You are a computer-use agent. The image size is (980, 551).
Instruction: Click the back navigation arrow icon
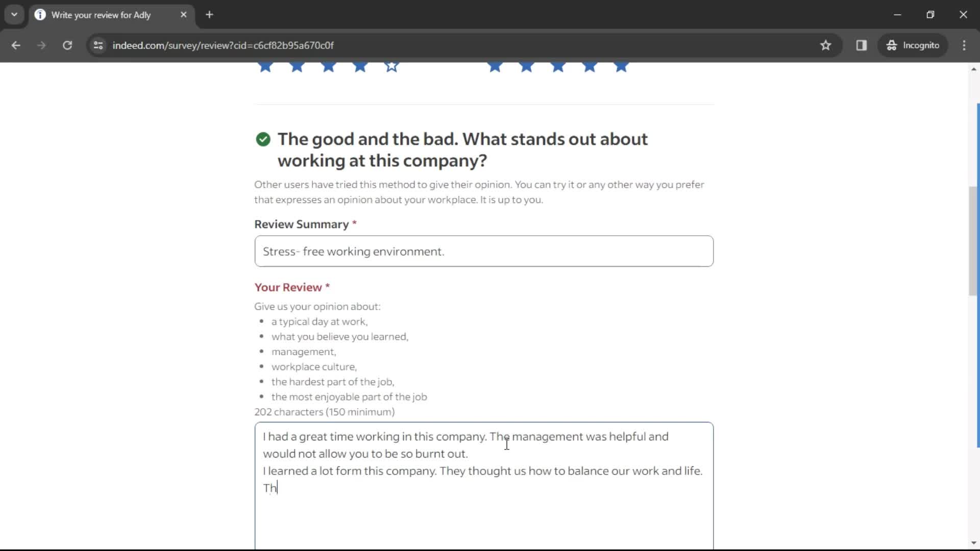pos(17,45)
